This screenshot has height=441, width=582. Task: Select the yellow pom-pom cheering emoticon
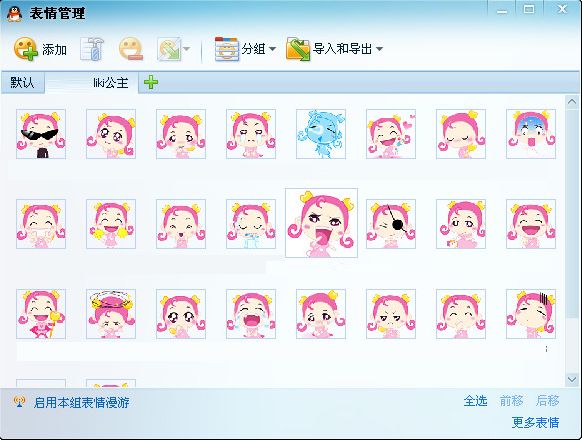click(x=111, y=224)
